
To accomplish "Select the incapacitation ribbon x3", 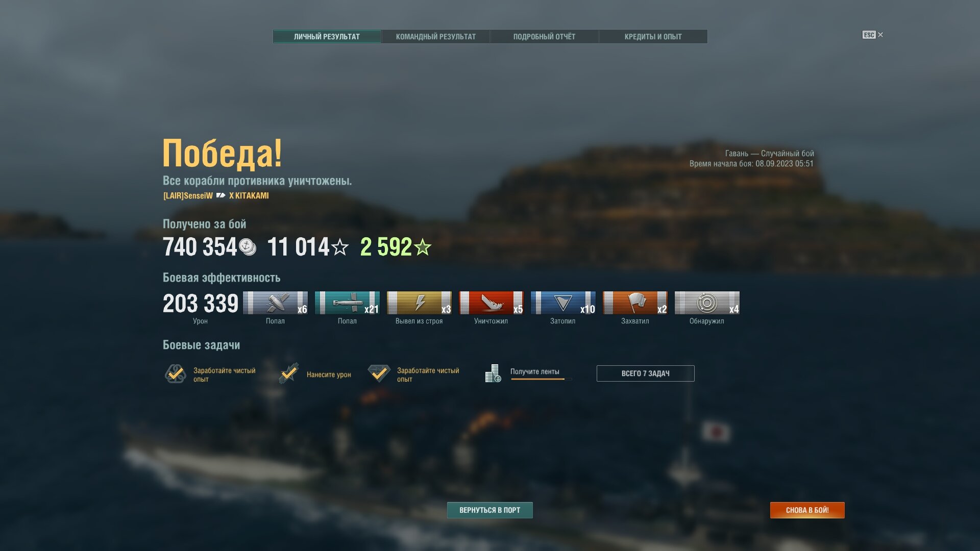I will pyautogui.click(x=419, y=303).
